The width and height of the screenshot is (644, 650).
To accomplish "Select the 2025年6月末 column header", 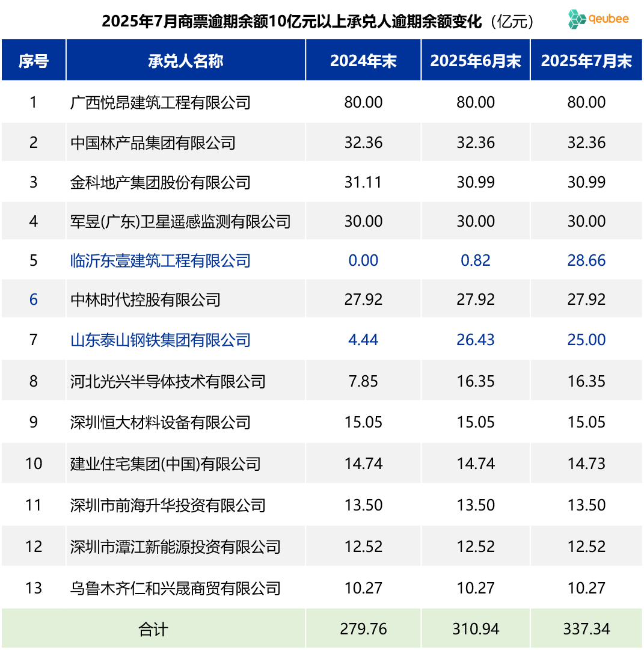I will [x=476, y=60].
